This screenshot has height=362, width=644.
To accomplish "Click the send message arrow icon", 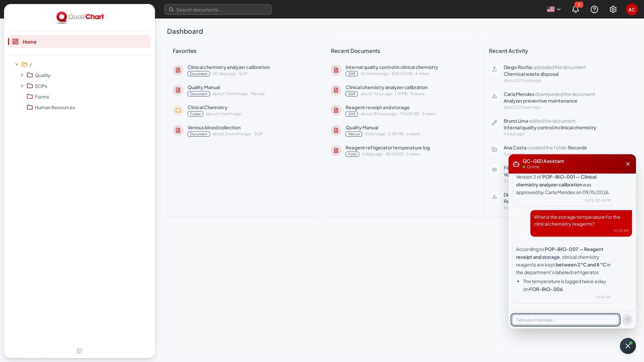I will pos(627,320).
